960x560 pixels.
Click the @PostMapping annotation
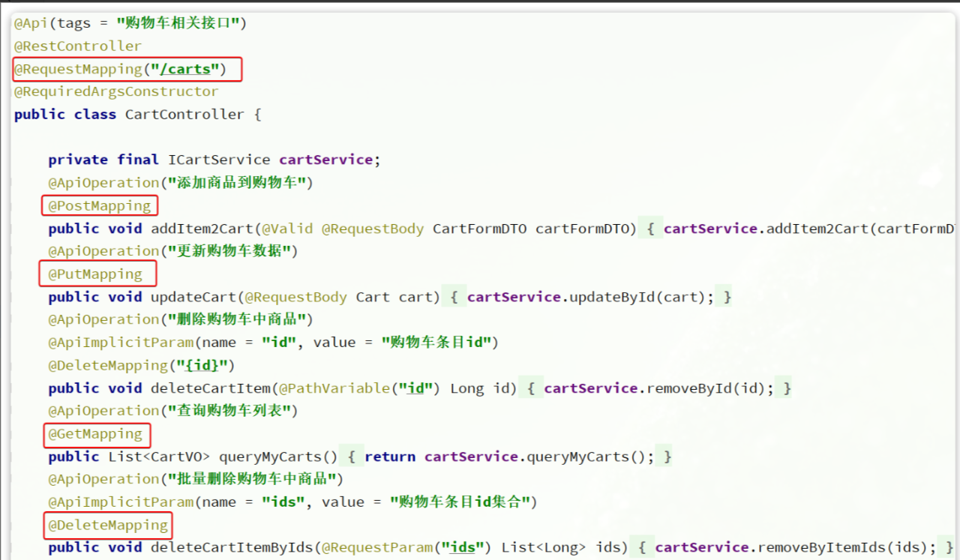pyautogui.click(x=100, y=205)
